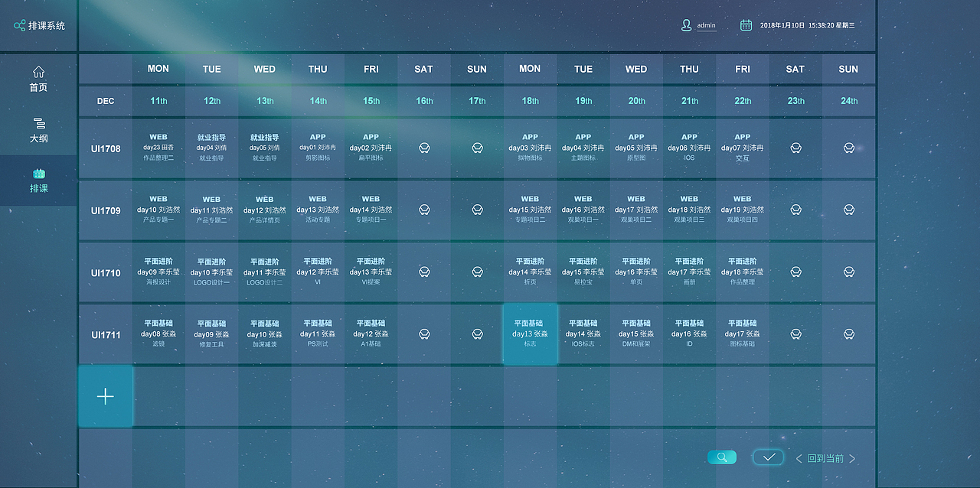Viewport: 980px width, 488px height.
Task: Click the UI1711 rest icon on SAT 16th
Action: (x=424, y=333)
